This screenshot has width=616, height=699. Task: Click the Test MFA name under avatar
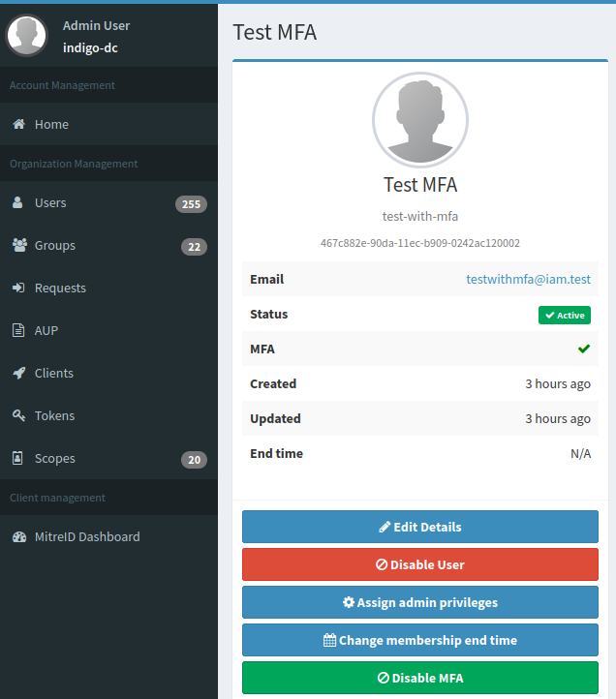coord(420,185)
